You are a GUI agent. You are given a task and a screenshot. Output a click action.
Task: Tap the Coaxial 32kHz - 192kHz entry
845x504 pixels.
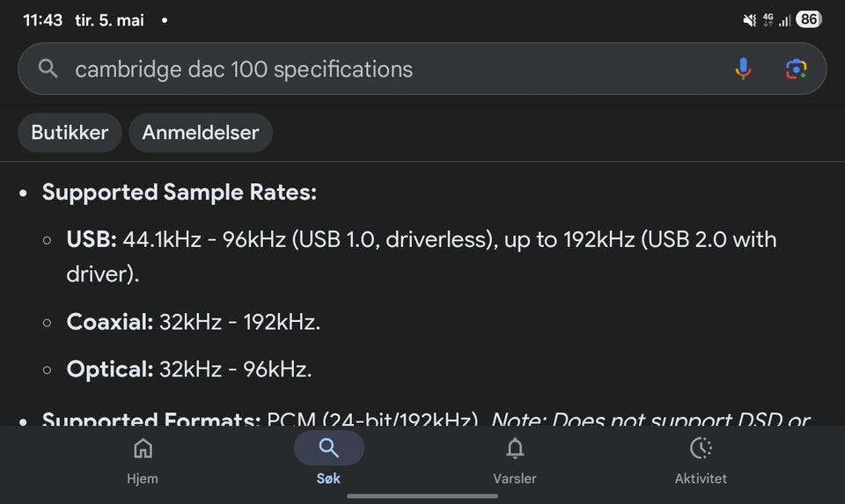point(194,322)
